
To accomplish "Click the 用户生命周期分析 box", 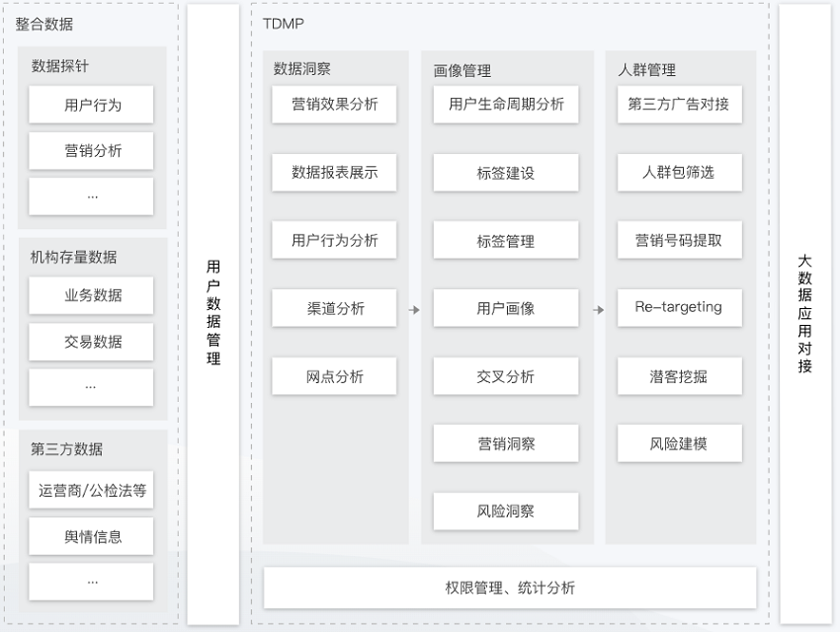I will click(506, 105).
